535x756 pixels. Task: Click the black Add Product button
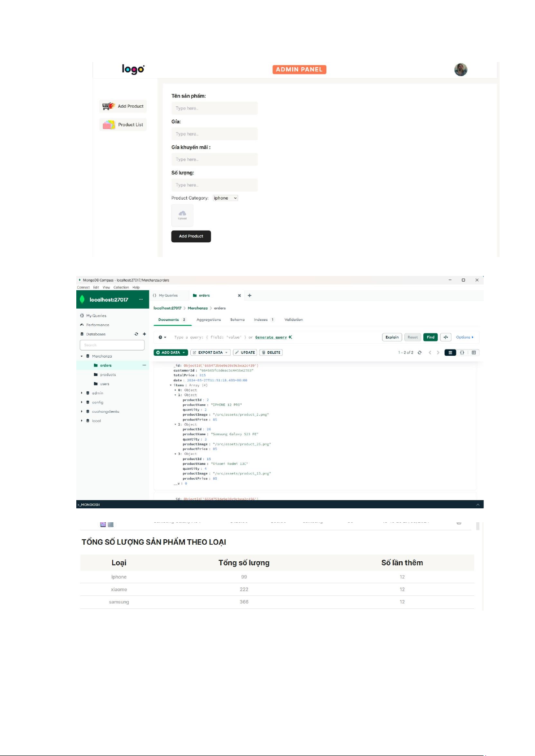pyautogui.click(x=191, y=236)
